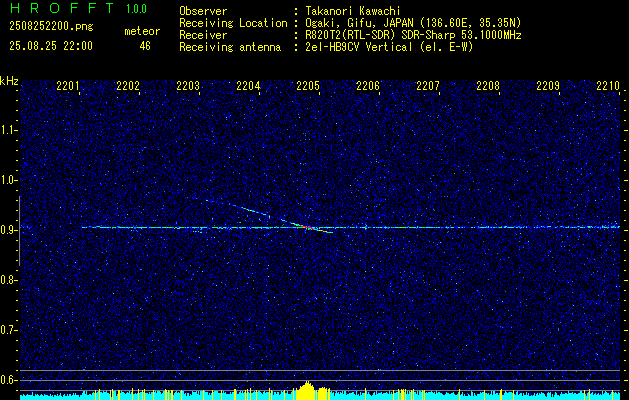This screenshot has width=629, height=400.
Task: Click the 2207 time axis marker
Action: (428, 85)
